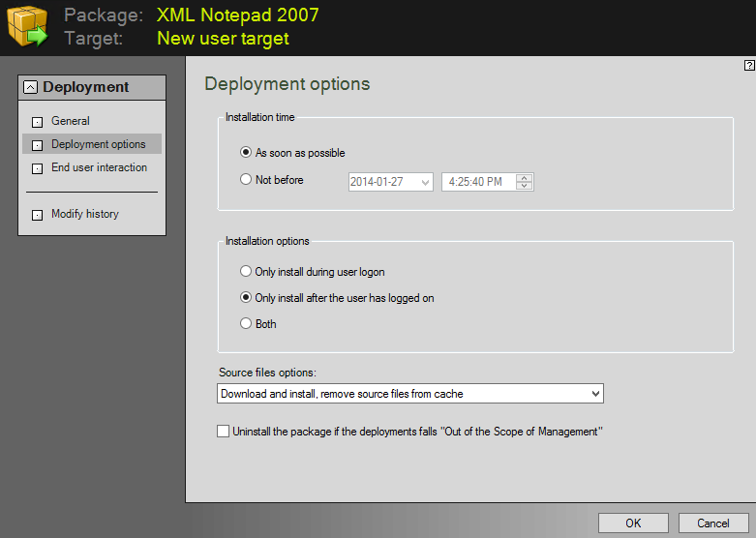This screenshot has width=756, height=538.
Task: Select Deployment options in sidebar
Action: coord(92,144)
